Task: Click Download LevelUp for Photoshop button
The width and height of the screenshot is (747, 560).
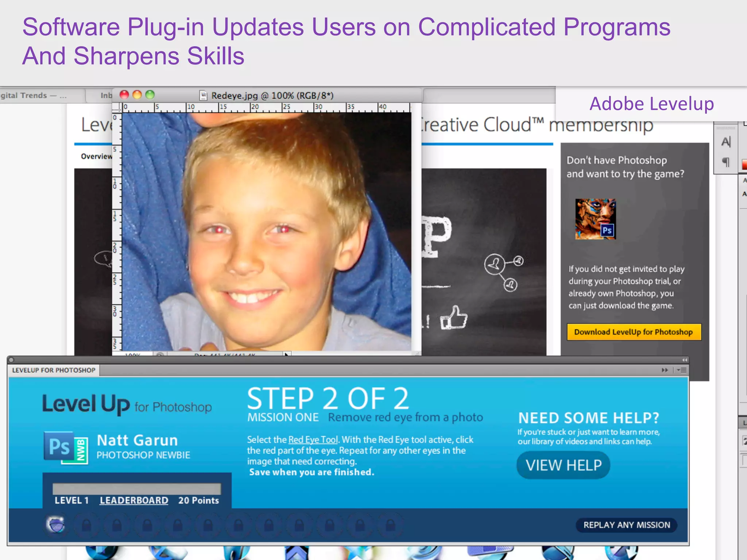Action: [634, 332]
